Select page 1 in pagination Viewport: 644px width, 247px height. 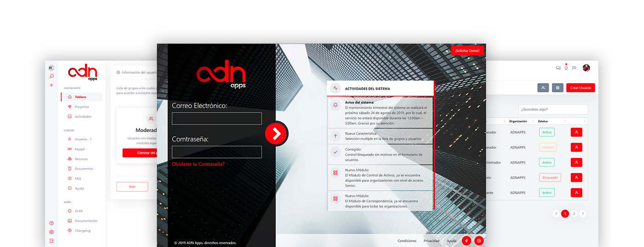coord(565,213)
